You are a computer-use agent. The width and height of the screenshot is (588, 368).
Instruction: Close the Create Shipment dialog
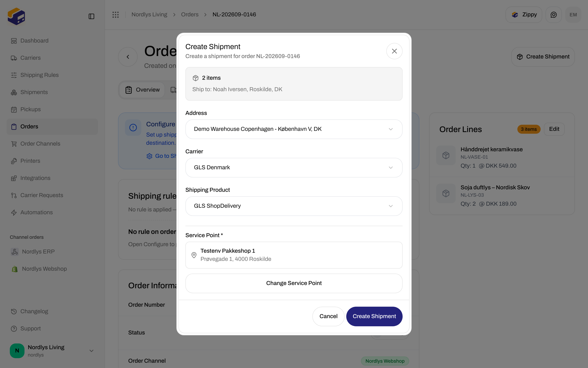[394, 51]
